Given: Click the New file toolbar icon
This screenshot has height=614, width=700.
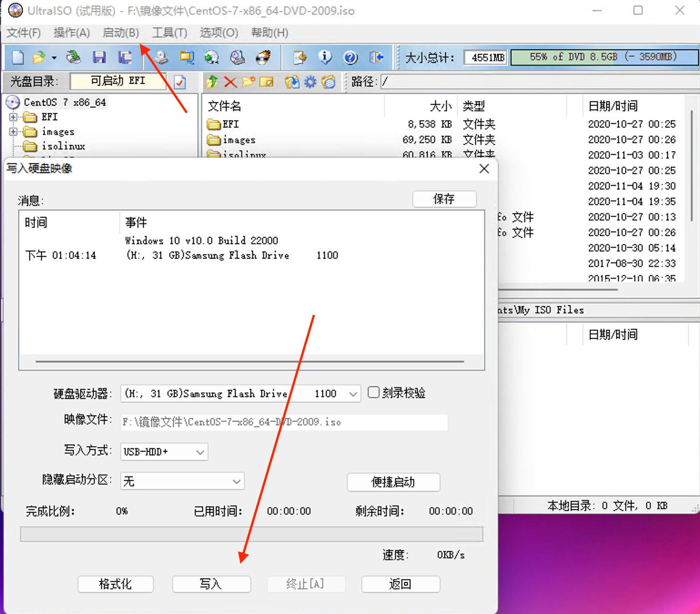Looking at the screenshot, I should point(17,57).
